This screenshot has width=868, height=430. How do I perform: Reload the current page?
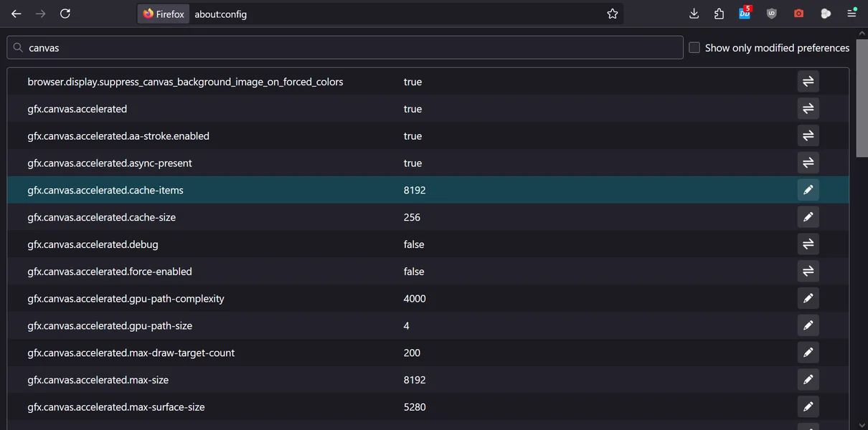[65, 14]
